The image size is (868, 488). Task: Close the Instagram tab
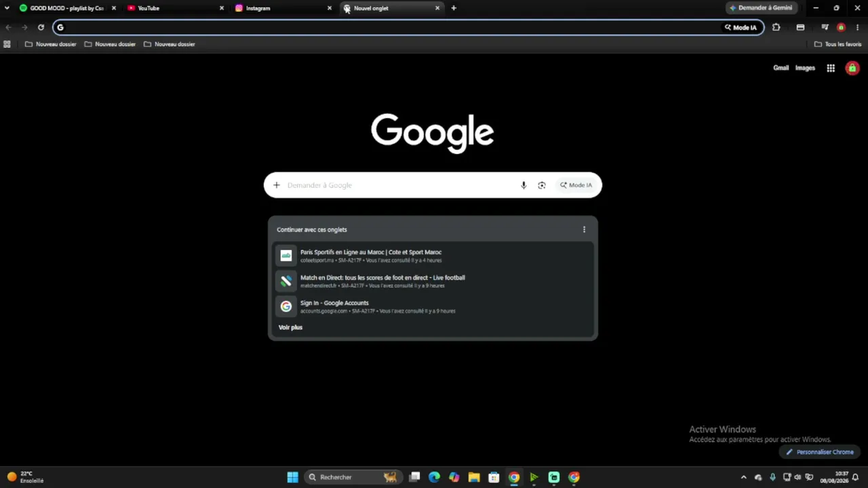330,8
